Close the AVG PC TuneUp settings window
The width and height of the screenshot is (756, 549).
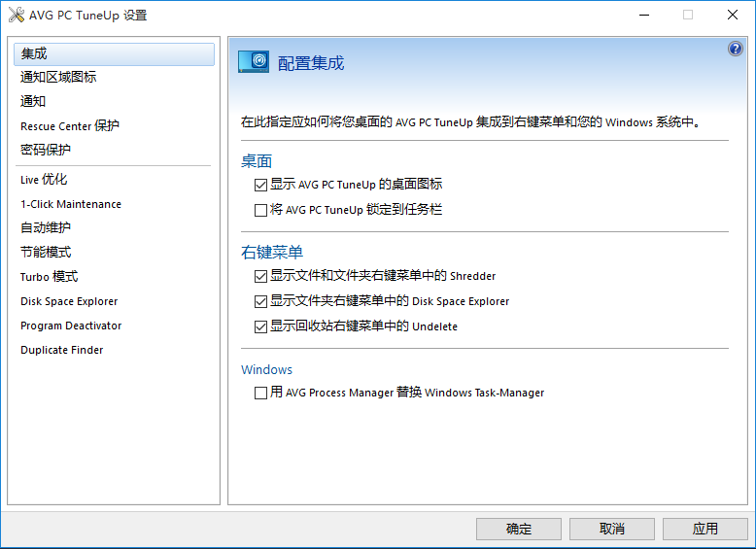pyautogui.click(x=733, y=15)
